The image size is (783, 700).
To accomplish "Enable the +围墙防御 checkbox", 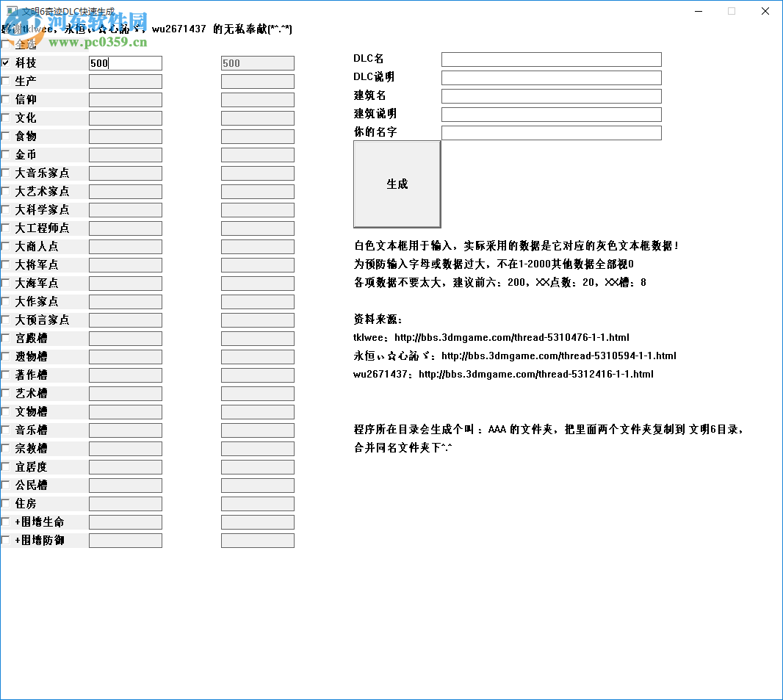I will click(x=7, y=540).
